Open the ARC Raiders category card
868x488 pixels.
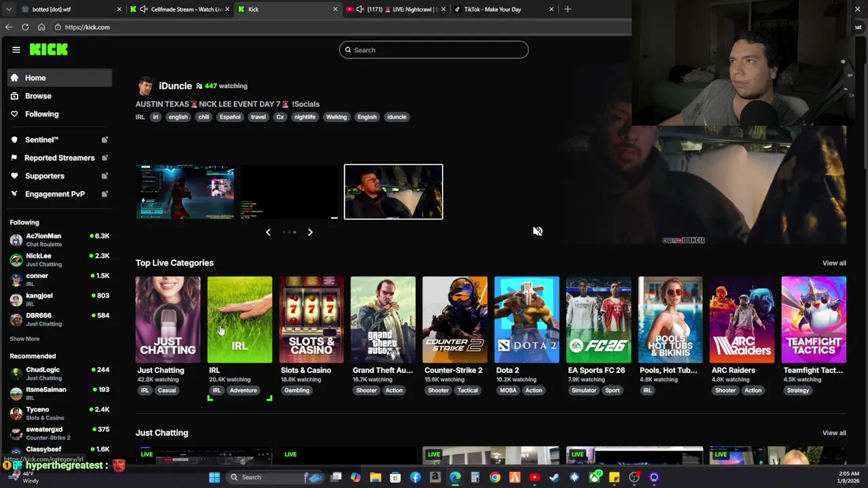pos(742,319)
